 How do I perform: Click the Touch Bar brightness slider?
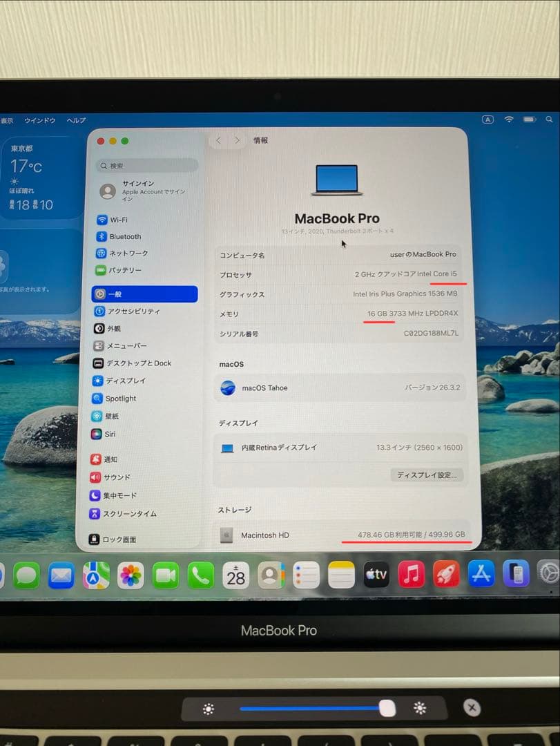point(317,709)
